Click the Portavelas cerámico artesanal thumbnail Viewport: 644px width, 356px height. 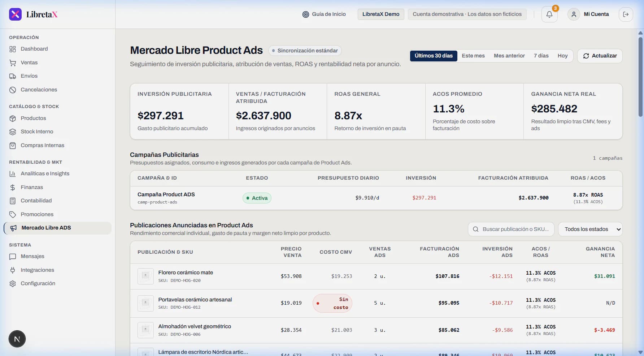click(145, 303)
